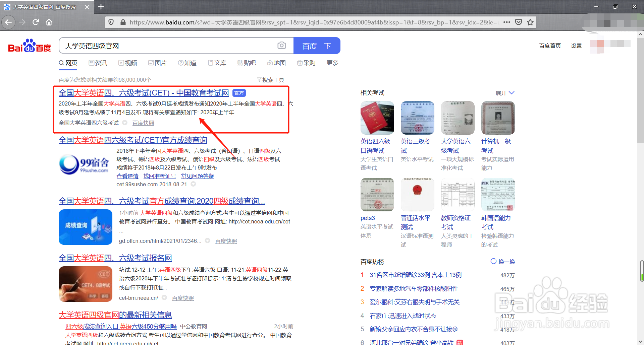Open the 英语三级考试 related exam link
The image size is (644, 345).
[416, 146]
